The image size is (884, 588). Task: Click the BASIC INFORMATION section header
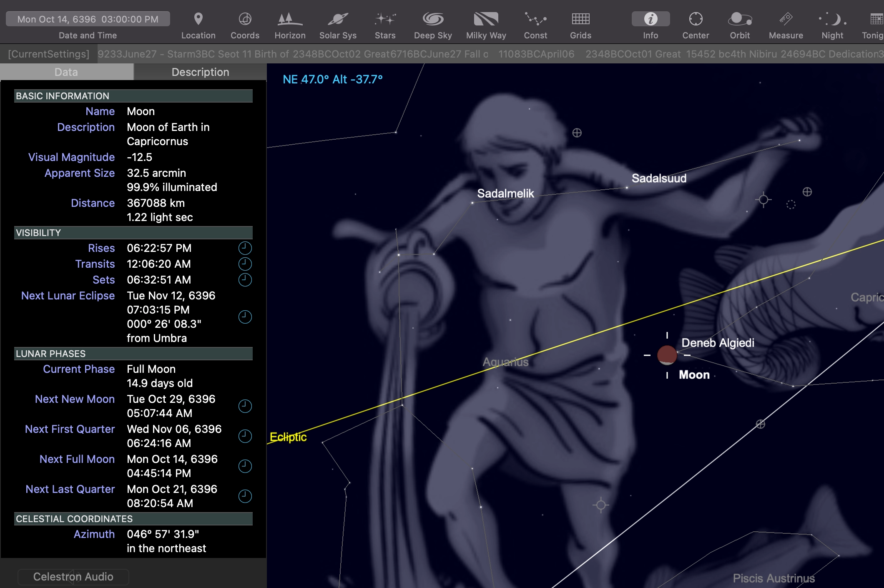click(133, 96)
